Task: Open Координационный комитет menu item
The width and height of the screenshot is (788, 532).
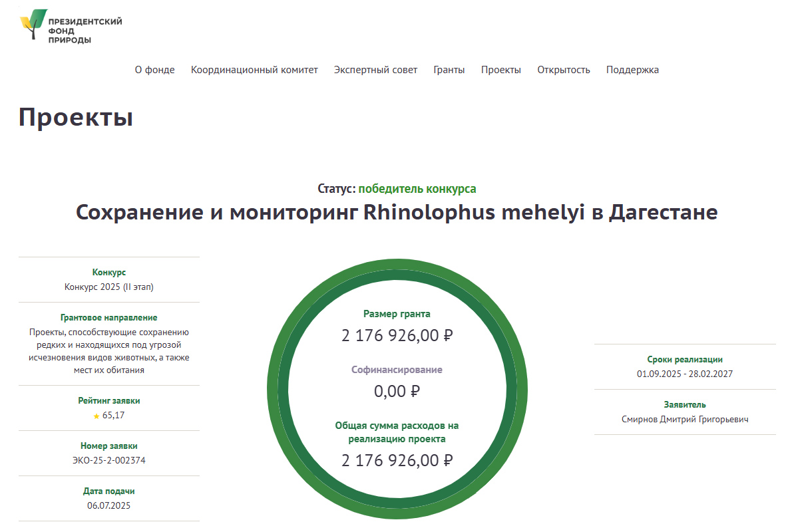Action: point(254,70)
